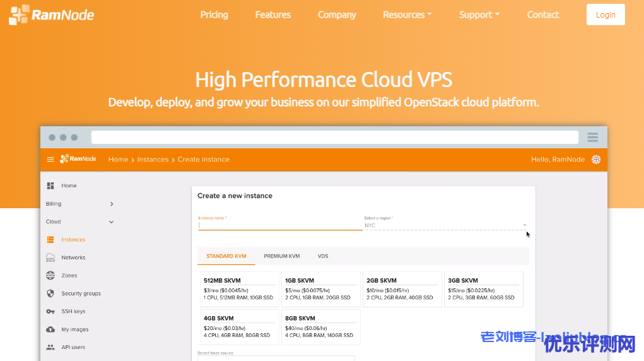Expand the Billing section in the sidebar
The image size is (644, 361).
click(112, 204)
